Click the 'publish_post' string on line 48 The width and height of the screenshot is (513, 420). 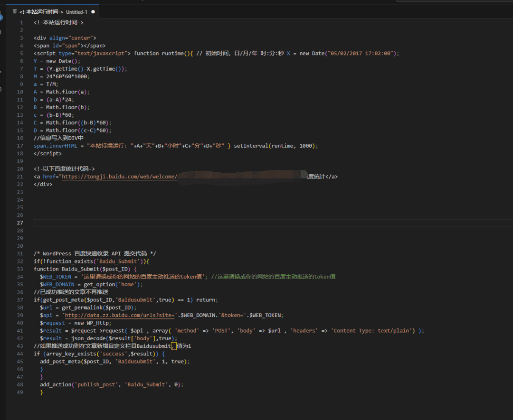click(97, 384)
